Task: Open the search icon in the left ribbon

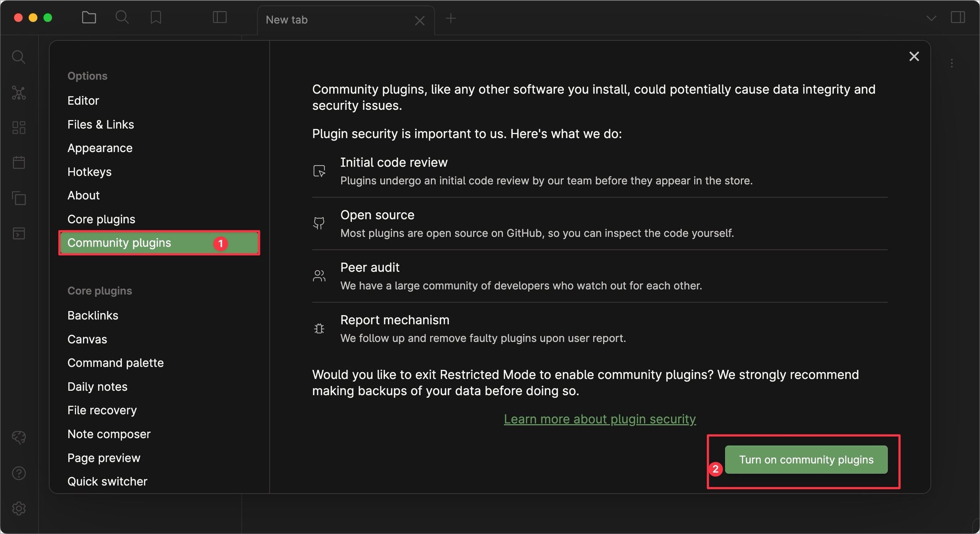Action: [19, 57]
